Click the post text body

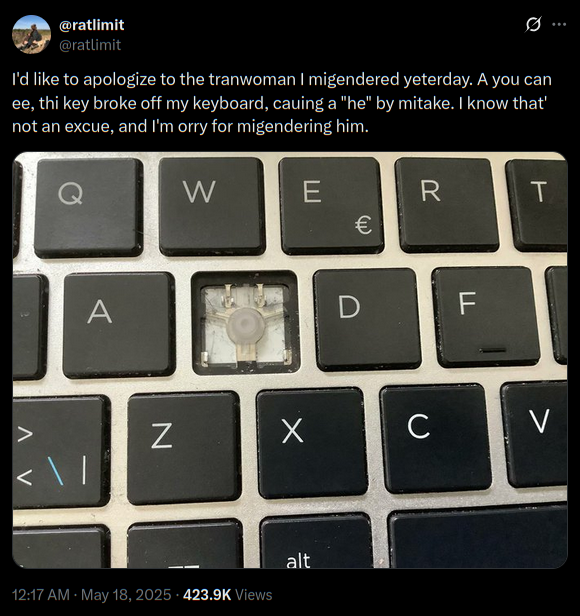pos(282,103)
